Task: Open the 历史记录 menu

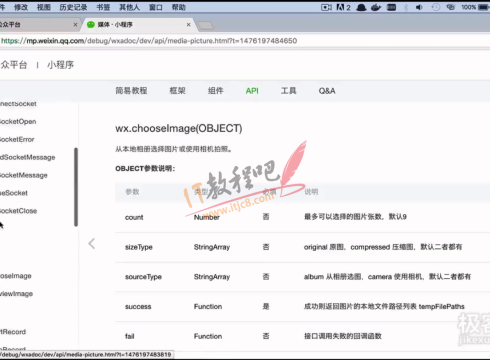Action: pyautogui.click(x=73, y=7)
